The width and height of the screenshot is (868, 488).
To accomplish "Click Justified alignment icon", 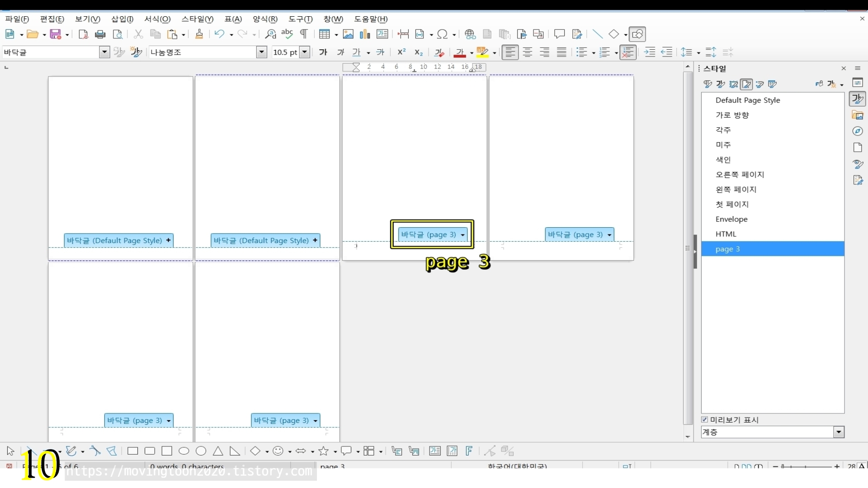I will coord(561,52).
